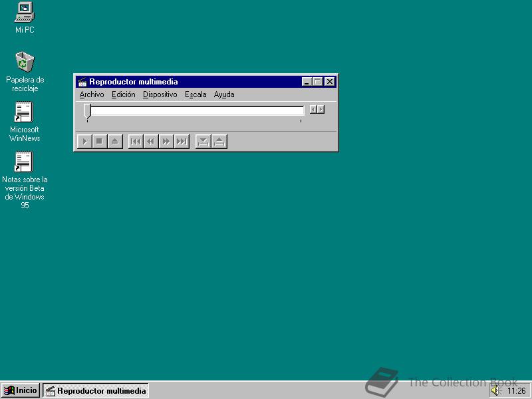Open the Edición menu
The height and width of the screenshot is (399, 532).
pos(124,94)
